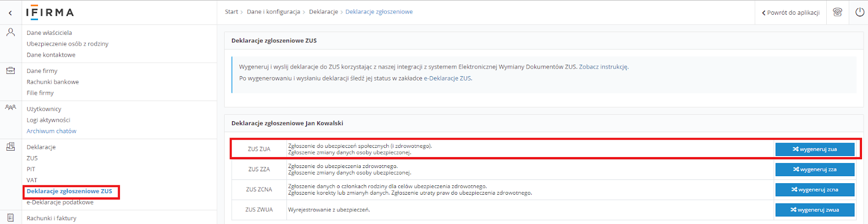Click Powrót do aplikacji
Image resolution: width=868 pixels, height=224 pixels.
(x=791, y=13)
